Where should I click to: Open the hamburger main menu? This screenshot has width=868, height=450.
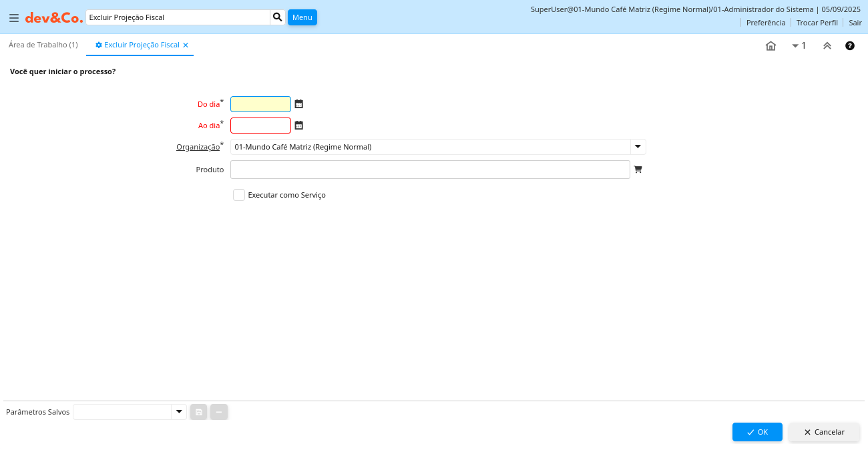pos(14,18)
